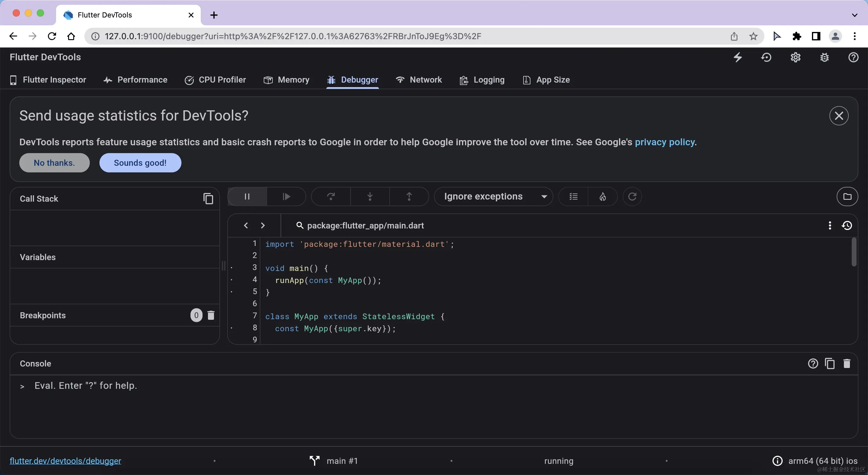Click the Resume execution button

(286, 197)
